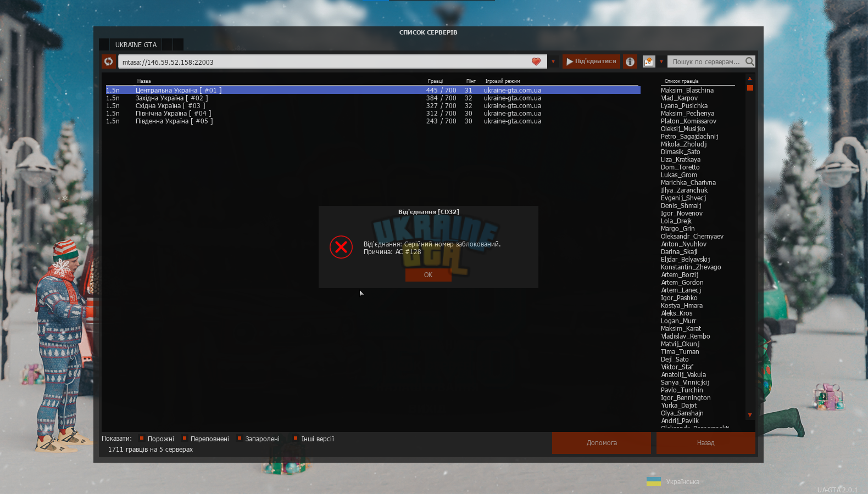
Task: Click the search type icon before search box
Action: [x=649, y=61]
